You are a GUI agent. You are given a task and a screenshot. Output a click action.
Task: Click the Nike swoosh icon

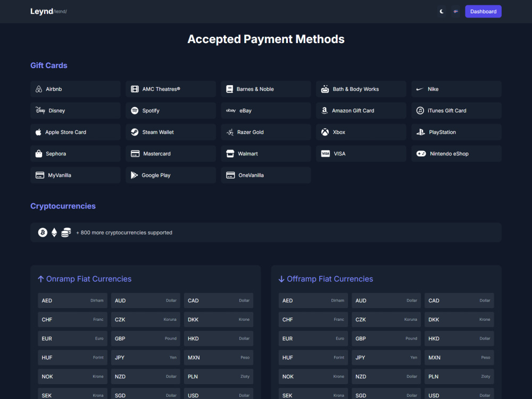point(420,89)
